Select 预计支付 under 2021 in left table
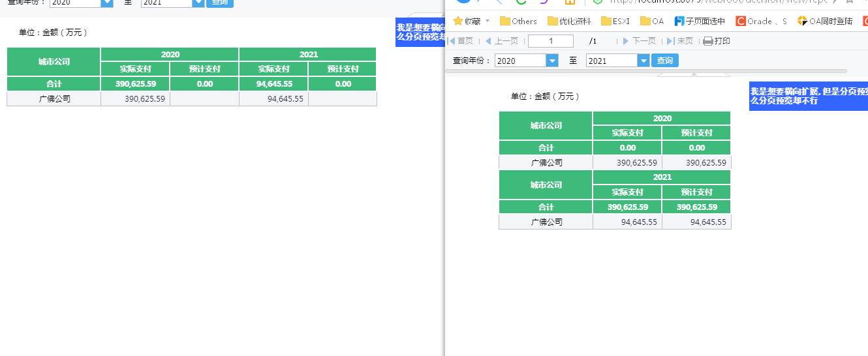Image resolution: width=868 pixels, height=356 pixels. (343, 69)
